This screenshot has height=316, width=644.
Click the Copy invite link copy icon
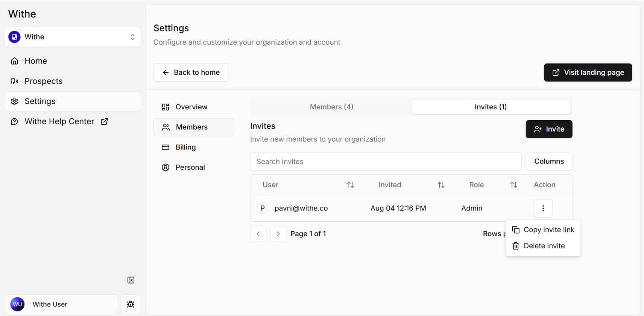coord(516,230)
